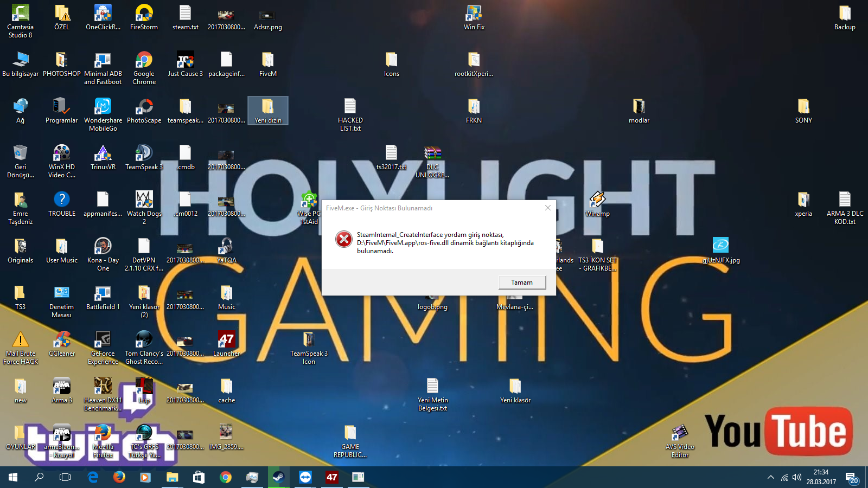Select the PhotoScape shortcut icon
This screenshot has height=488, width=868.
144,111
